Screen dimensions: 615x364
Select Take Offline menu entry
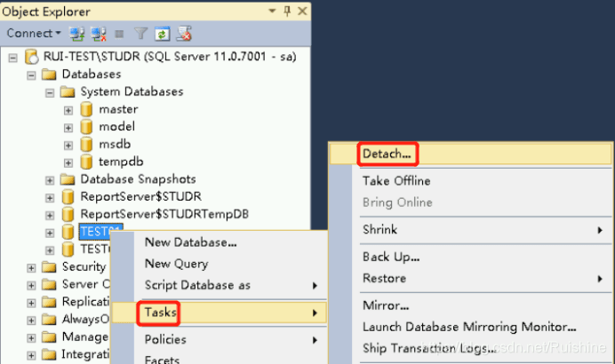coord(396,180)
